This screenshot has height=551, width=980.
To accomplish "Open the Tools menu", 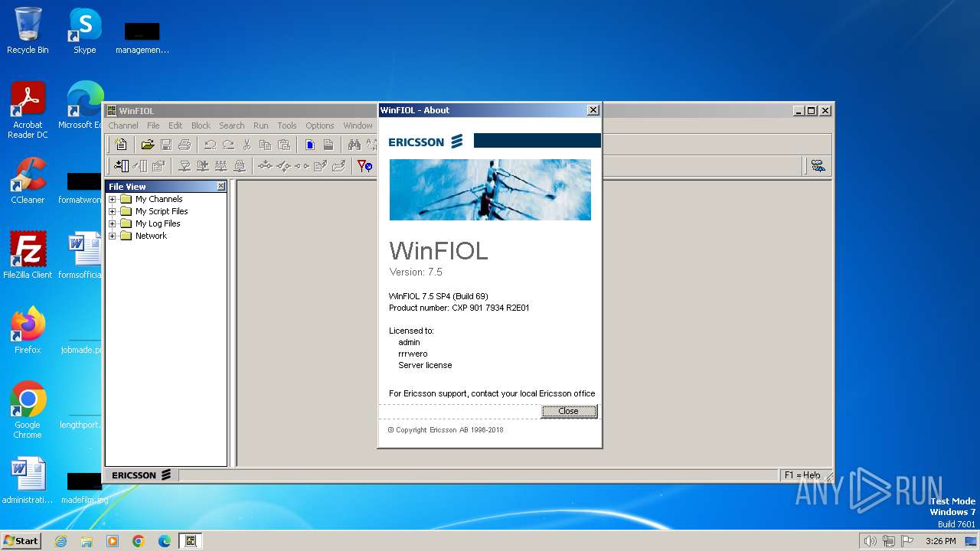I will point(287,126).
